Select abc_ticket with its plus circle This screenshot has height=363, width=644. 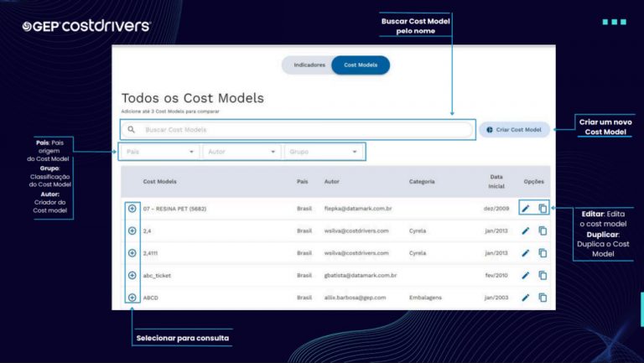click(132, 276)
